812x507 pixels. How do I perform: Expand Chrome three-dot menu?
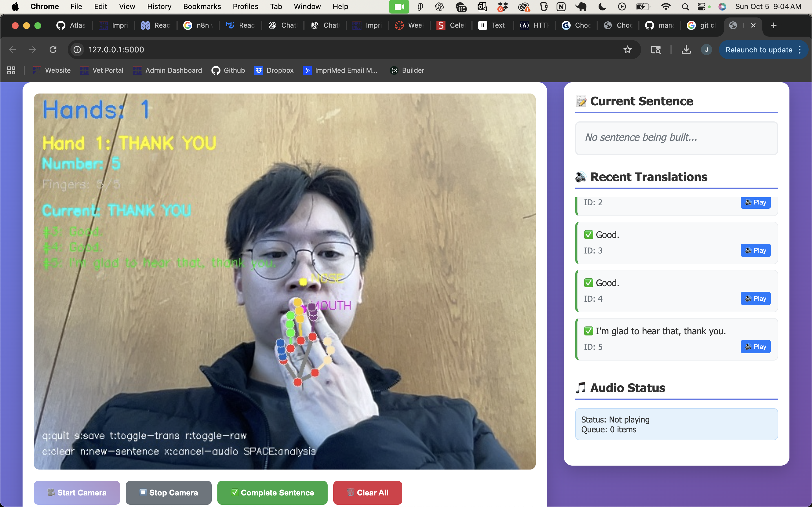coord(800,50)
